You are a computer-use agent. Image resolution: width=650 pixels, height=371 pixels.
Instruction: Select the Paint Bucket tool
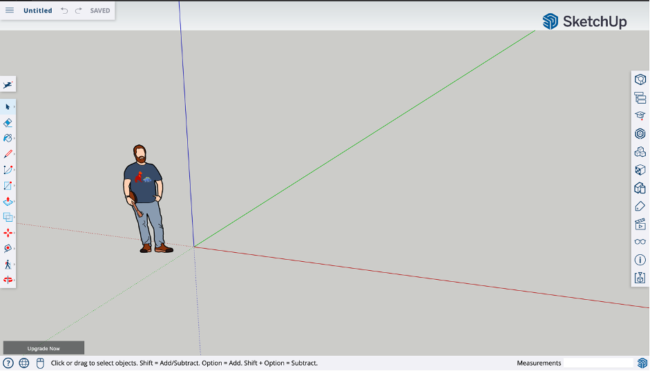coord(7,138)
